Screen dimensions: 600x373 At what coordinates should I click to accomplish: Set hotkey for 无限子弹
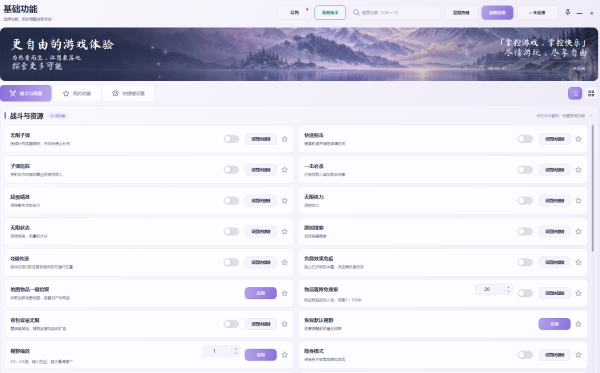coord(261,139)
